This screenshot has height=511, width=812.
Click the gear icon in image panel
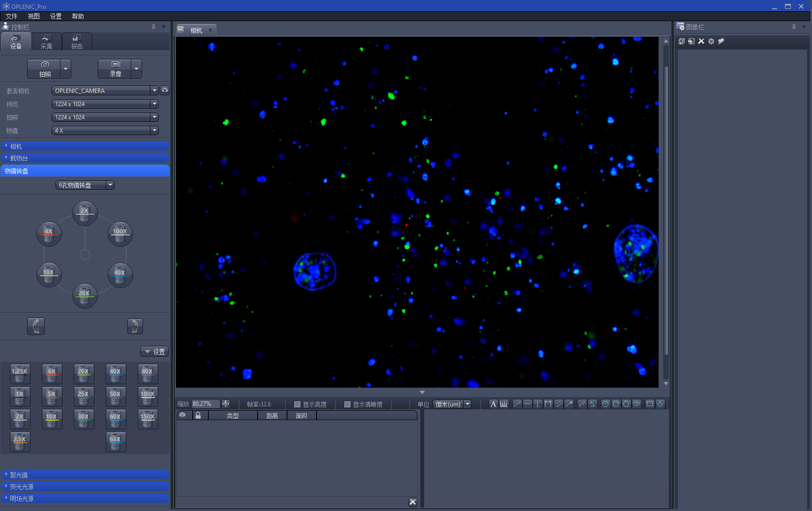[711, 41]
